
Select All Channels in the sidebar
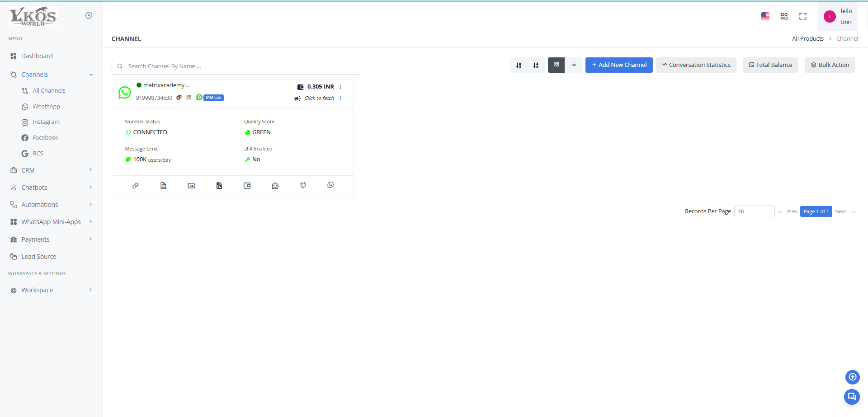[x=49, y=91]
